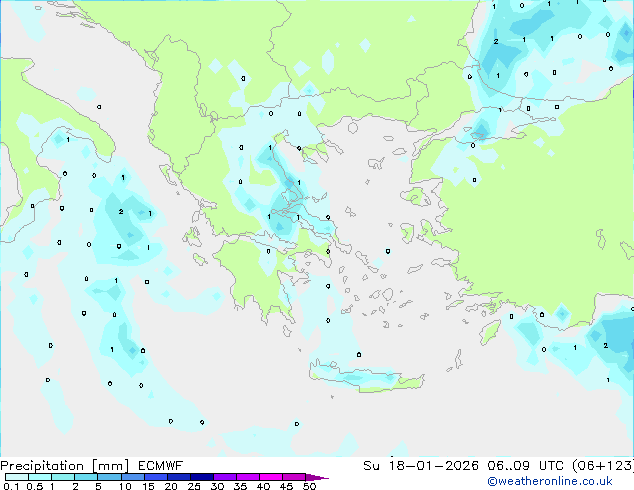The width and height of the screenshot is (634, 490).
Task: Click the 'Su 18-01-2026' date text
Action: click(x=421, y=466)
